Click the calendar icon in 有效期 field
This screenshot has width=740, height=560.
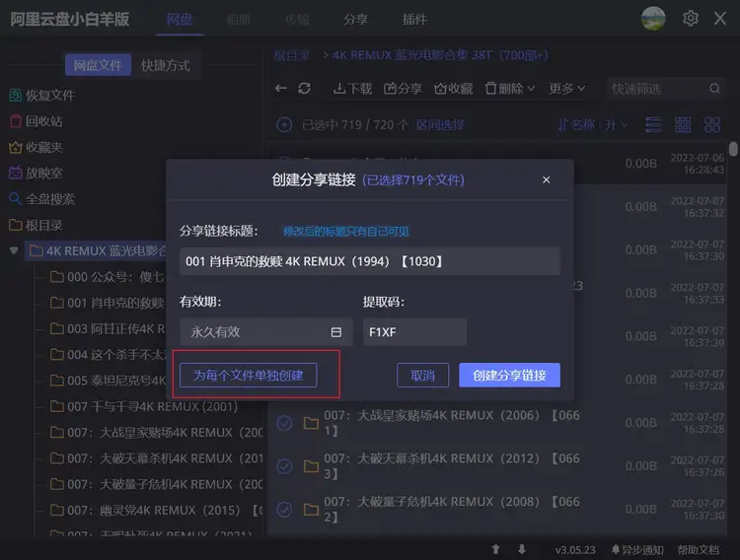tap(336, 332)
